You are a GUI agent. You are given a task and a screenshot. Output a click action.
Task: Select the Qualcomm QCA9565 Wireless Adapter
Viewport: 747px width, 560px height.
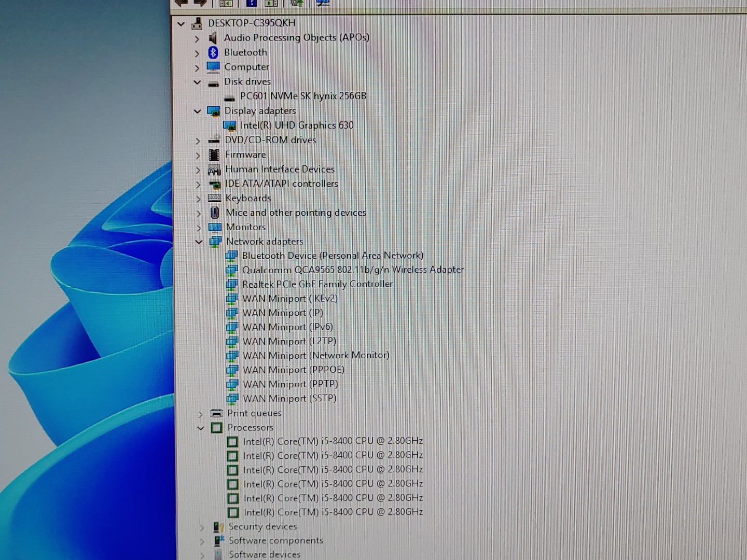[x=354, y=269]
